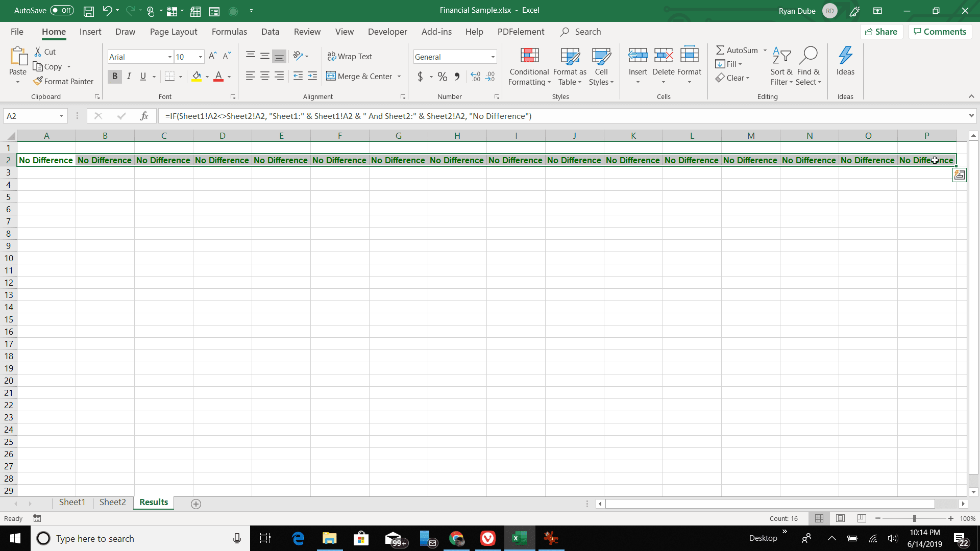Switch to Sheet2 tab

pyautogui.click(x=112, y=502)
